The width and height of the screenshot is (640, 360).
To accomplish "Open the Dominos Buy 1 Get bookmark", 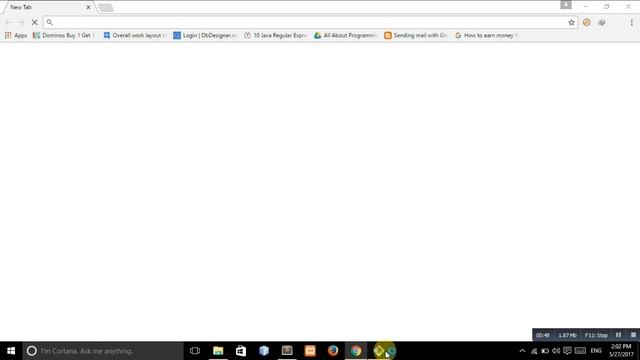I will click(x=63, y=36).
